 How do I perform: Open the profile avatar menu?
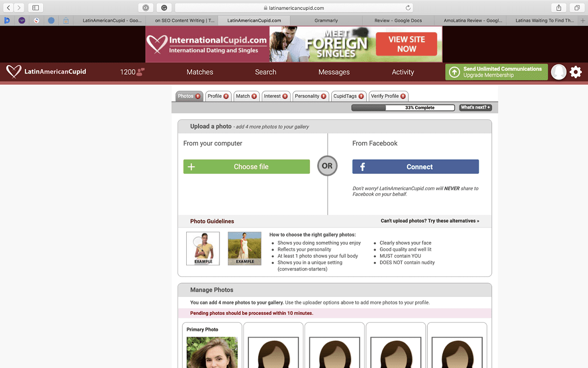(x=559, y=72)
